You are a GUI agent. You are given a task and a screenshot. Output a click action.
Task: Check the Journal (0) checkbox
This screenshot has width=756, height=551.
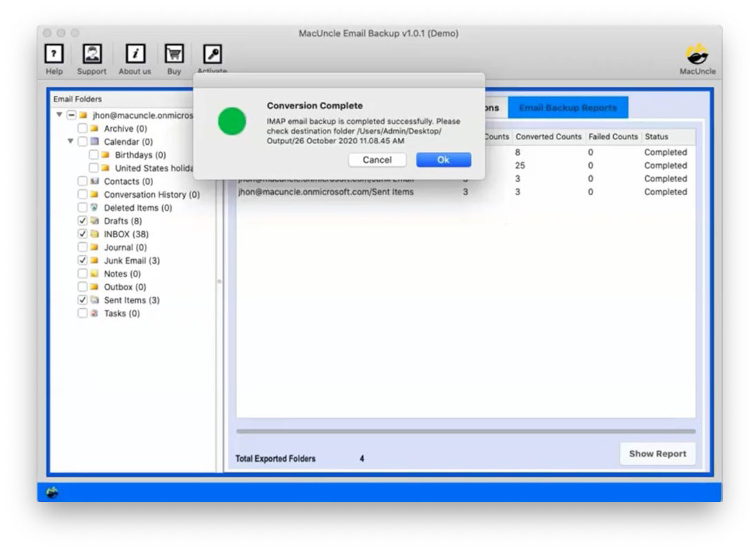(83, 247)
